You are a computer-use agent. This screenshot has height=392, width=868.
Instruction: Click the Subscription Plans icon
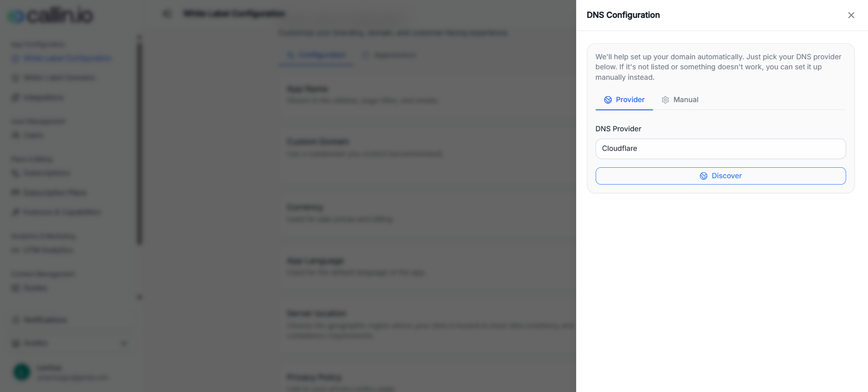(x=15, y=192)
